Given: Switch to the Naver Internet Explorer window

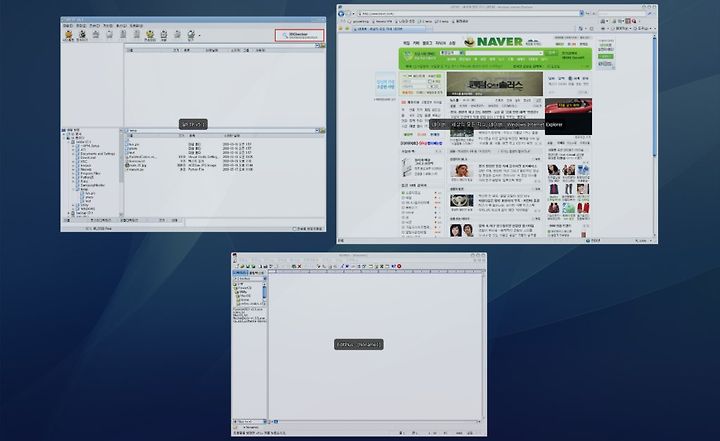Looking at the screenshot, I should (497, 124).
